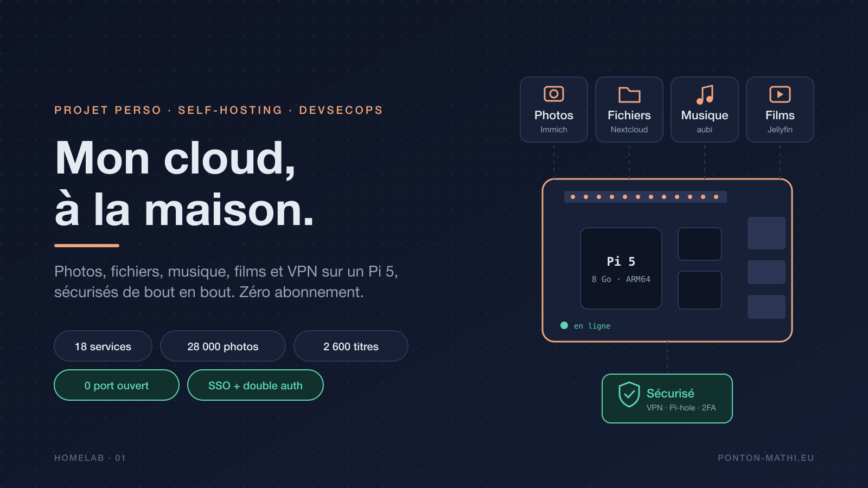
Task: Click the Fichiers card title
Action: point(629,115)
